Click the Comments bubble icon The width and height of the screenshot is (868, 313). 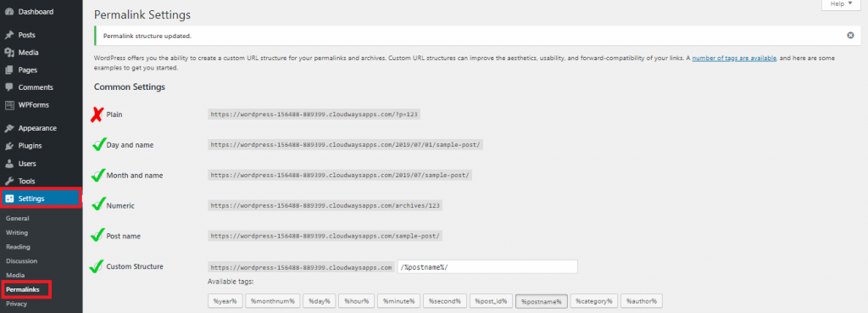click(x=8, y=87)
